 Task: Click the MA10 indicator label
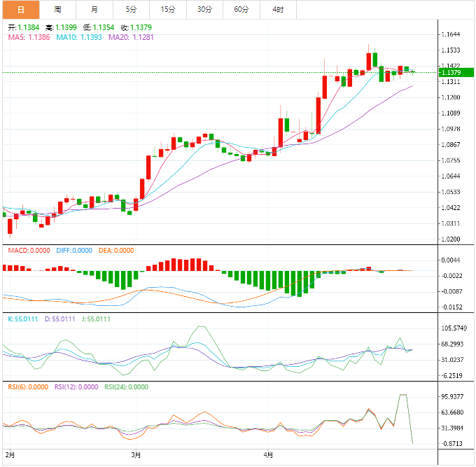[x=79, y=37]
